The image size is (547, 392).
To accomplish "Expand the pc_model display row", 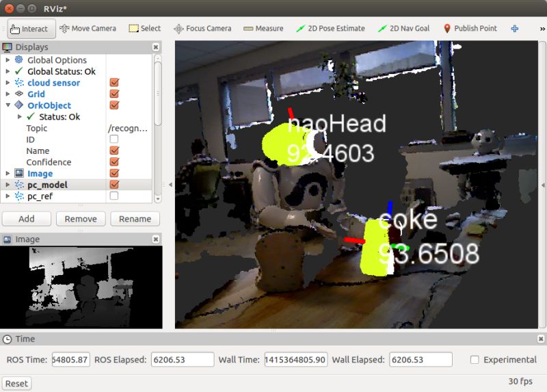I will [x=8, y=185].
